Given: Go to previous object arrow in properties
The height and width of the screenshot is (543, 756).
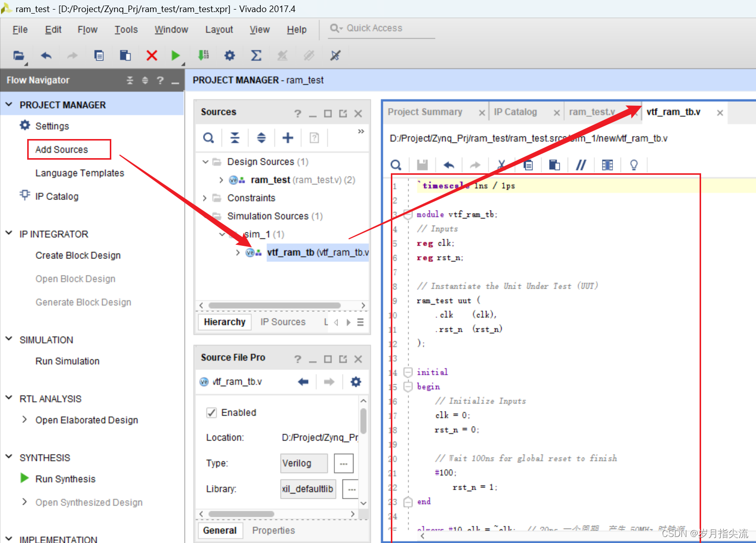Looking at the screenshot, I should tap(303, 382).
